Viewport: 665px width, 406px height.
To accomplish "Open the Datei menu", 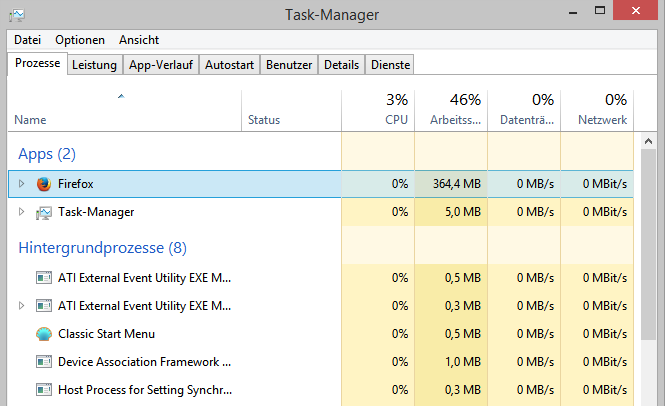I will point(28,40).
